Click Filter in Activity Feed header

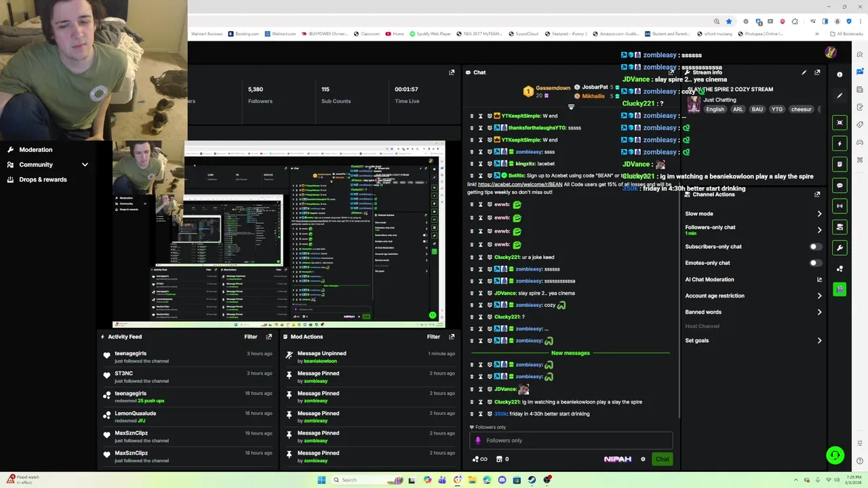[x=251, y=337]
